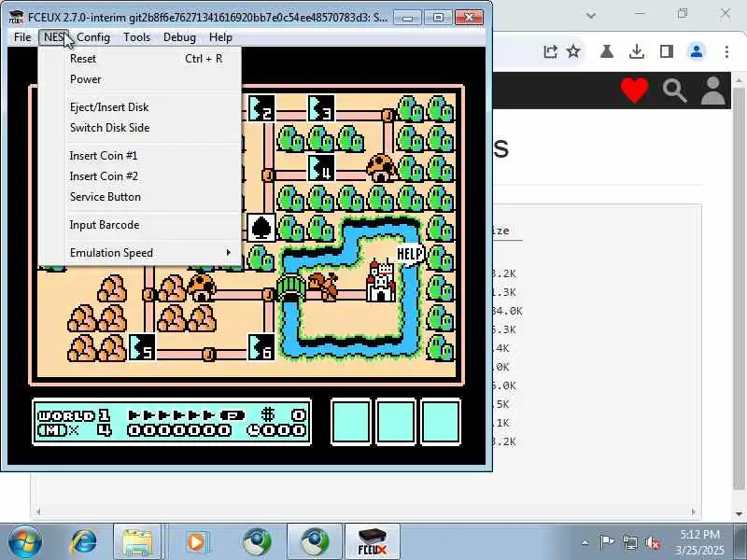Open the taskbar clock showing 5:12 PM
Viewport: 747px width, 560px height.
pos(699,542)
